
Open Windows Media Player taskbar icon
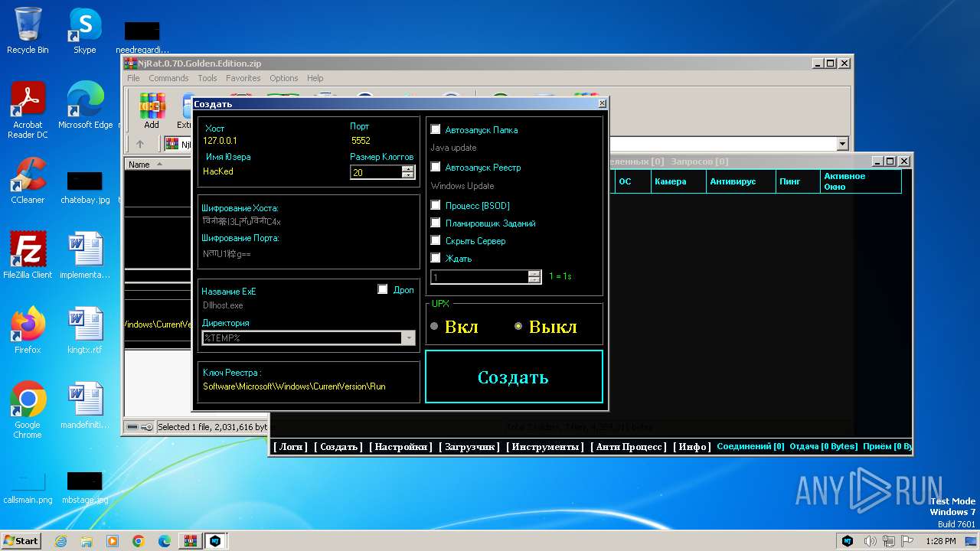point(113,541)
